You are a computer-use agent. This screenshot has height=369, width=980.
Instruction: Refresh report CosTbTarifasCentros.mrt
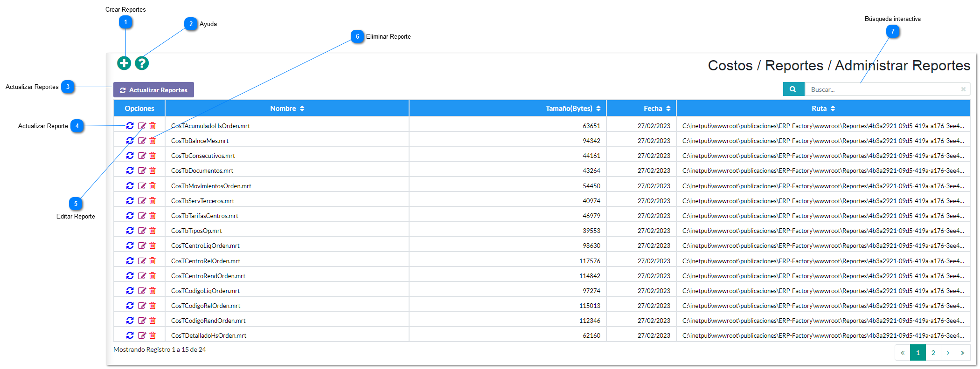(130, 216)
